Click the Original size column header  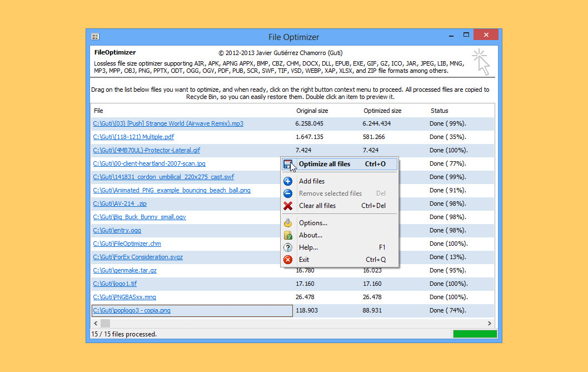[x=312, y=111]
